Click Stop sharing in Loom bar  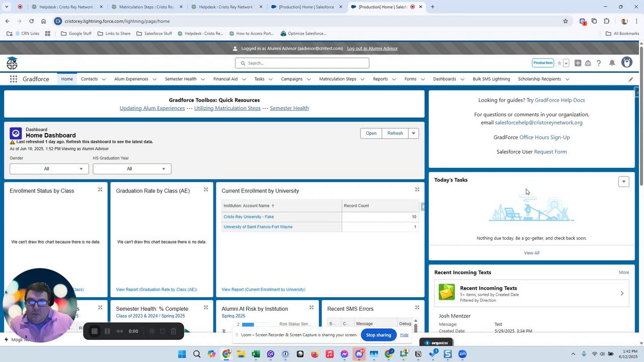tap(378, 335)
